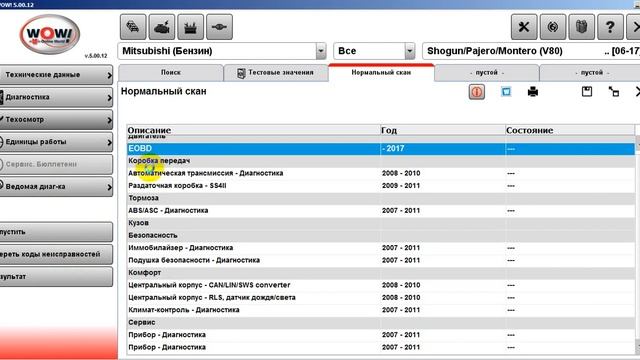Save scan with floppy disk icon
This screenshot has height=360, width=640.
click(x=587, y=91)
